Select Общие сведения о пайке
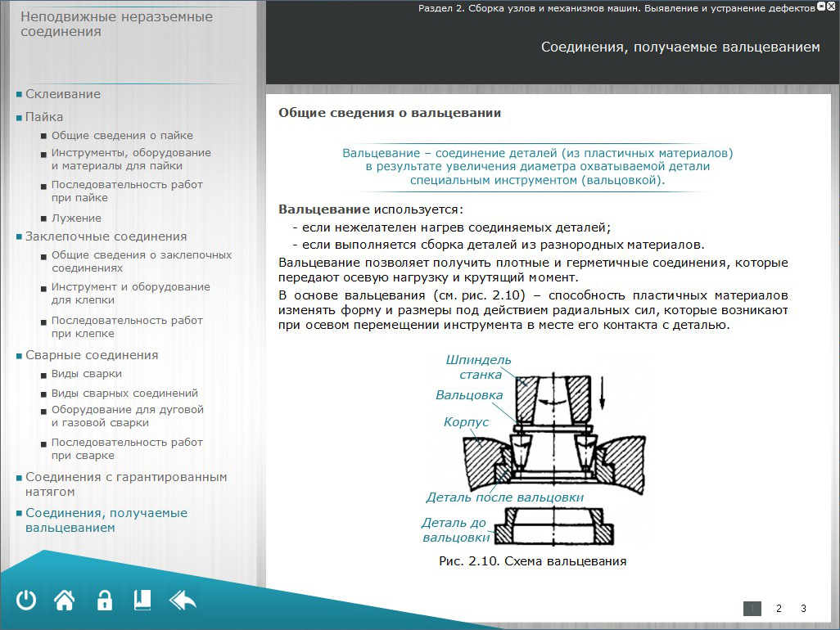 pyautogui.click(x=122, y=136)
